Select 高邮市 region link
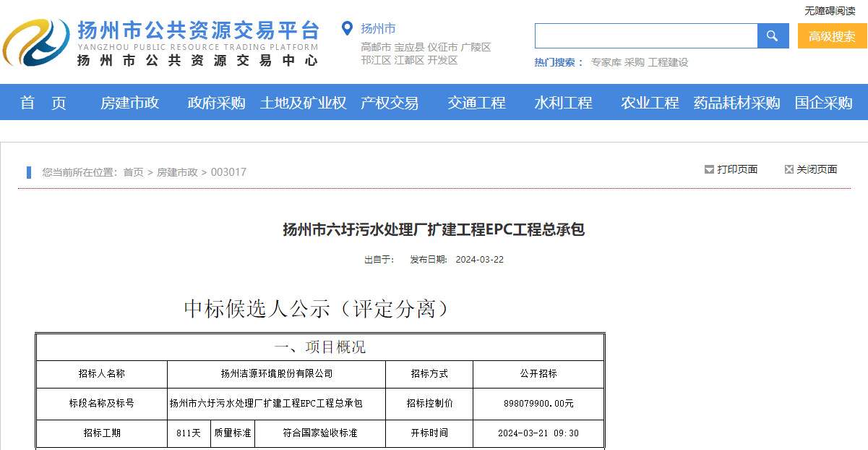 375,47
